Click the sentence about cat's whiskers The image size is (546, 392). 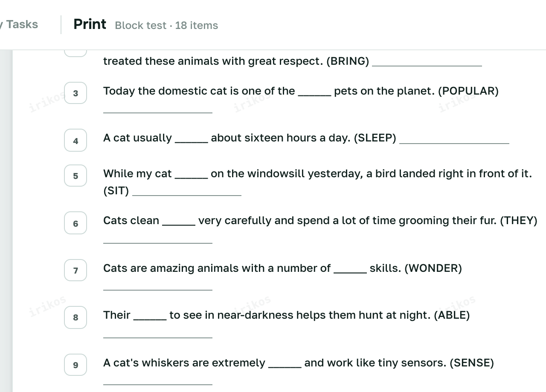[299, 363]
